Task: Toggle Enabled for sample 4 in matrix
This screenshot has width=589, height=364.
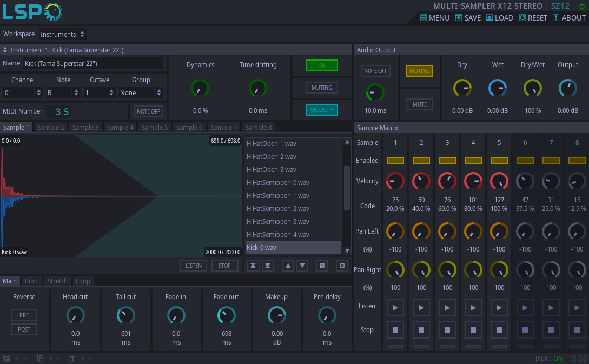Action: 473,161
